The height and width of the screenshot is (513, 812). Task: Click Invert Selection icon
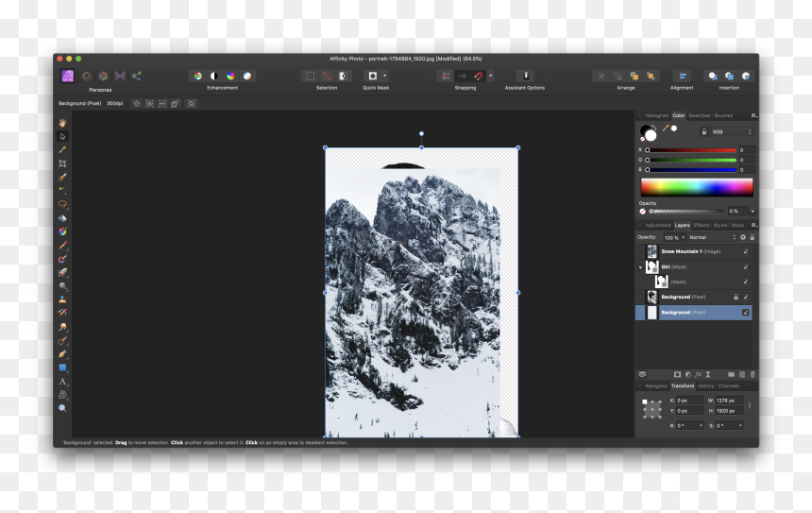click(343, 77)
